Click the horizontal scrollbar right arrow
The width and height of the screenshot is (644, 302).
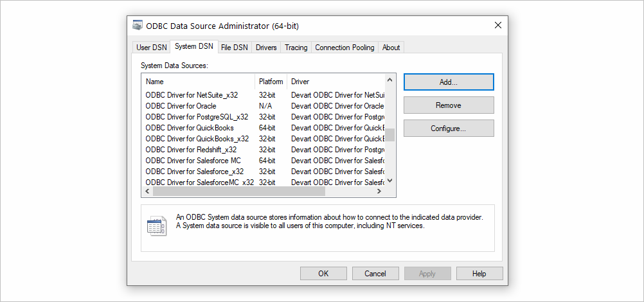pos(379,191)
